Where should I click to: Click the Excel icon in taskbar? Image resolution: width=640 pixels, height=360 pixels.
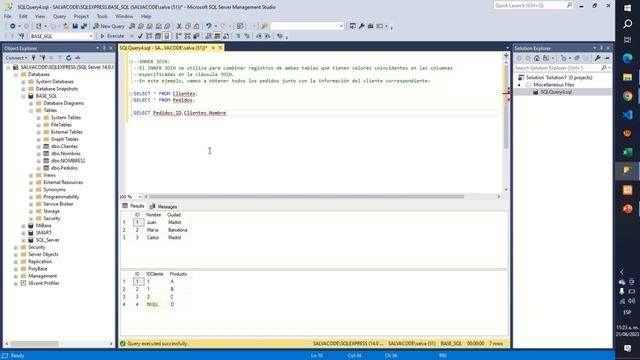pos(627,152)
